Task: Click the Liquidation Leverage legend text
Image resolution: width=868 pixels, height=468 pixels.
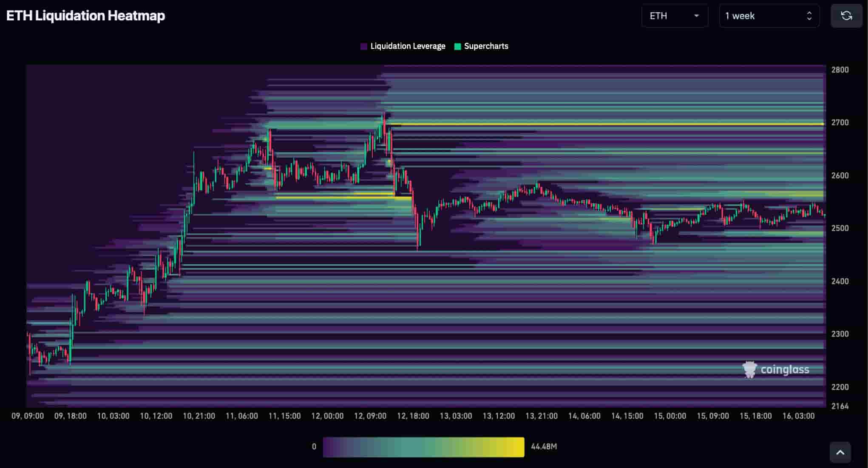Action: pyautogui.click(x=408, y=46)
